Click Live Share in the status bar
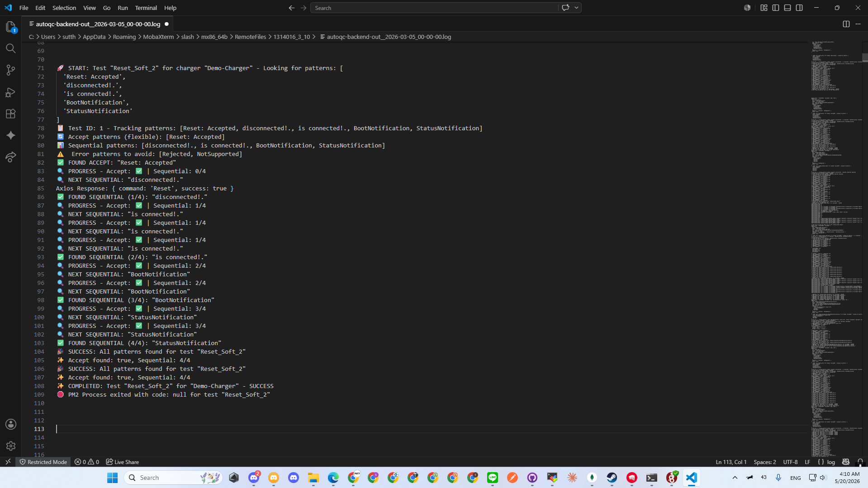The image size is (868, 488). [x=123, y=462]
